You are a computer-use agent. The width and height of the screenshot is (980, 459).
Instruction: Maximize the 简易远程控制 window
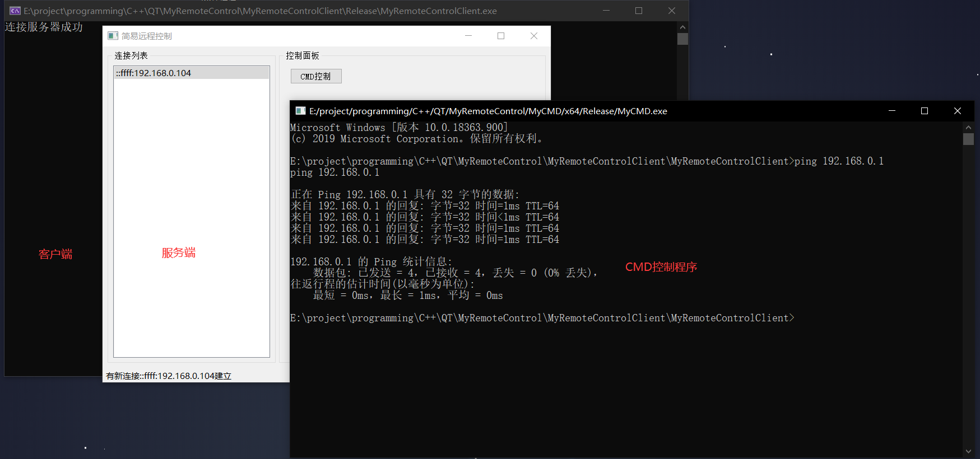(501, 36)
